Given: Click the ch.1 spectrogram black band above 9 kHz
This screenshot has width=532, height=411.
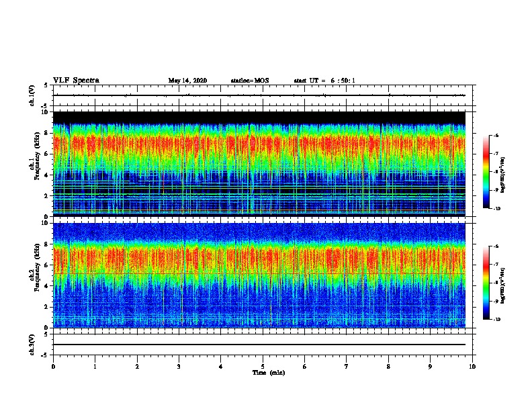Looking at the screenshot, I should click(x=259, y=118).
